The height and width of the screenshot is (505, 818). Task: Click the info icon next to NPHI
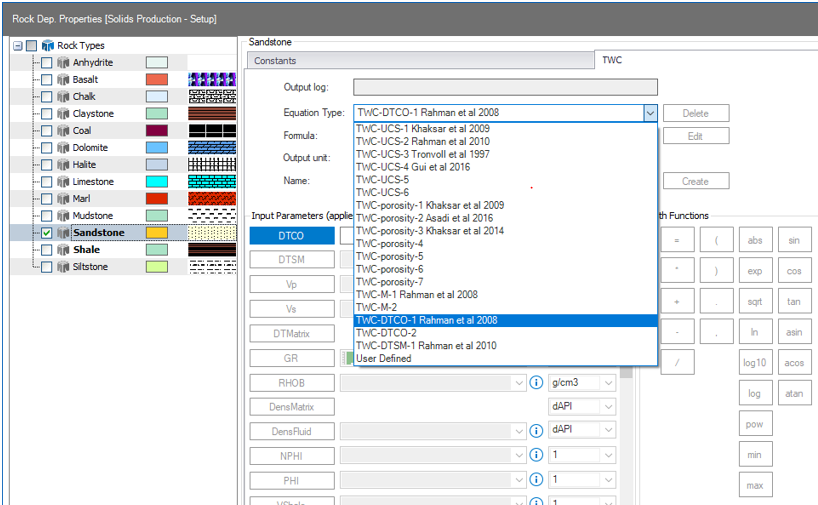point(536,455)
